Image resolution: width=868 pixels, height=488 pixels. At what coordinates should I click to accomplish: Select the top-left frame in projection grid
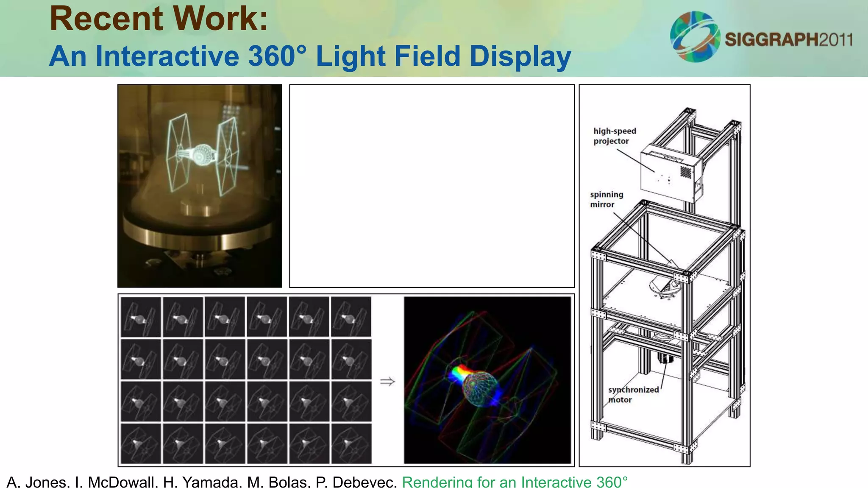[x=141, y=317]
